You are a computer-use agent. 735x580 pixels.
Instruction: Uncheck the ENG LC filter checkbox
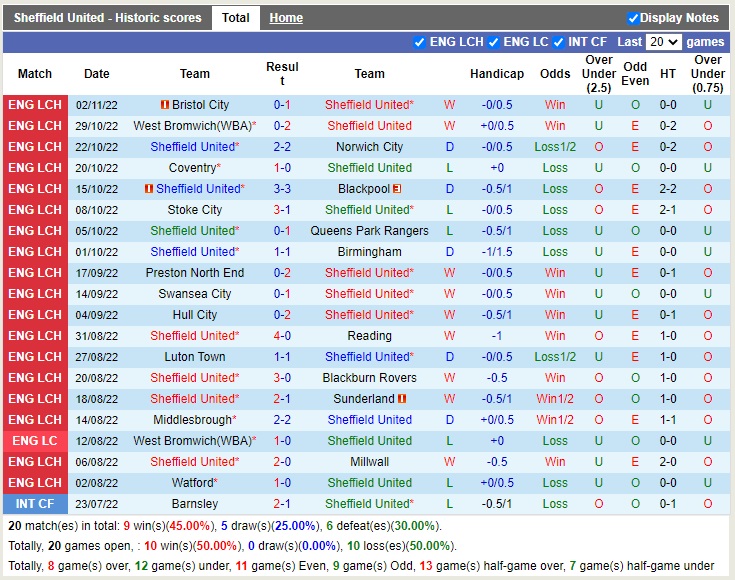tap(493, 42)
